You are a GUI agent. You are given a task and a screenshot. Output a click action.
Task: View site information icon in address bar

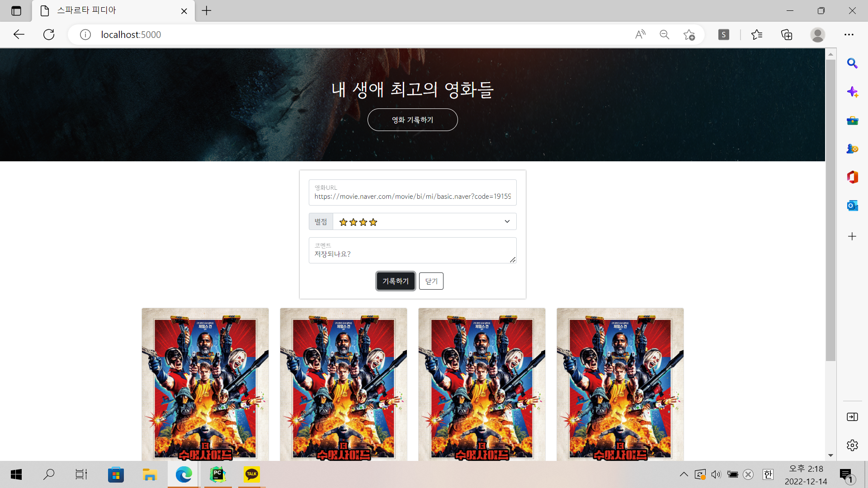[x=85, y=35]
